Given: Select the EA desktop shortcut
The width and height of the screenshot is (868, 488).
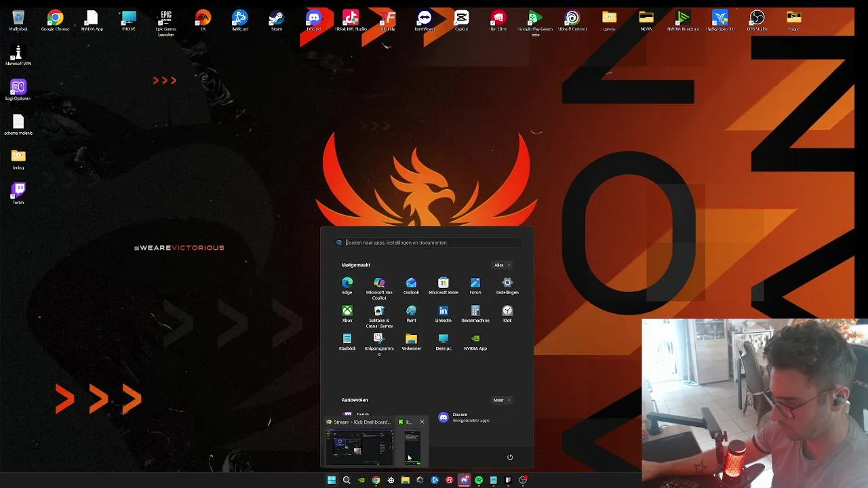Looking at the screenshot, I should click(x=203, y=20).
